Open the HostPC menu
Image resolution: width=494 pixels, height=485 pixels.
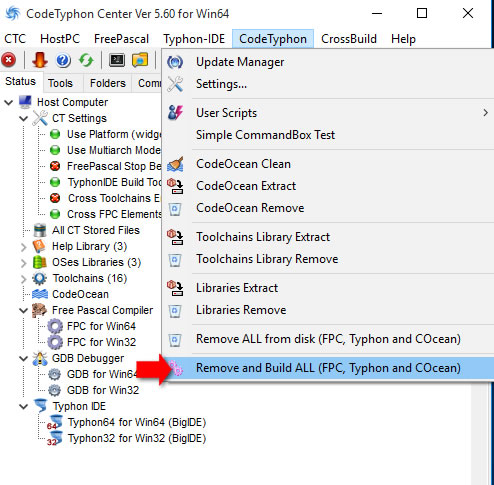pos(60,39)
